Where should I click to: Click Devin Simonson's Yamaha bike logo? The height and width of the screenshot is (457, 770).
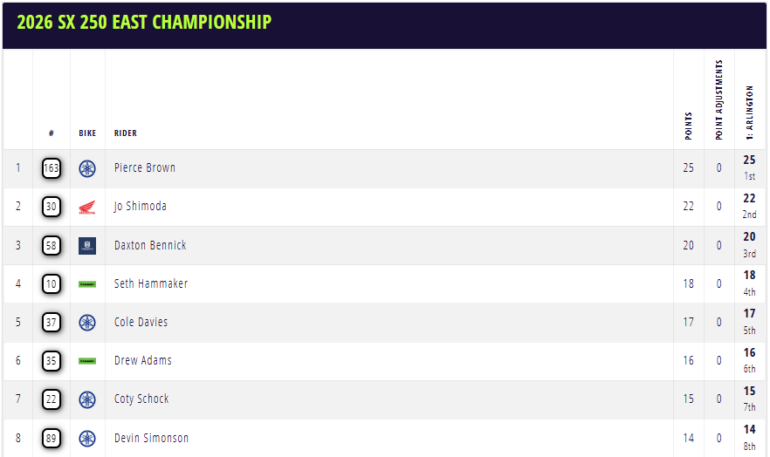87,438
